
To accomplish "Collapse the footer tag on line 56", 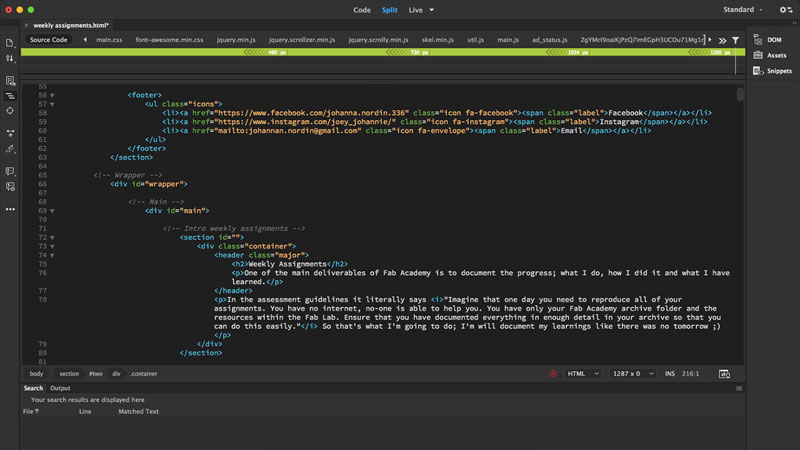I will (52, 94).
